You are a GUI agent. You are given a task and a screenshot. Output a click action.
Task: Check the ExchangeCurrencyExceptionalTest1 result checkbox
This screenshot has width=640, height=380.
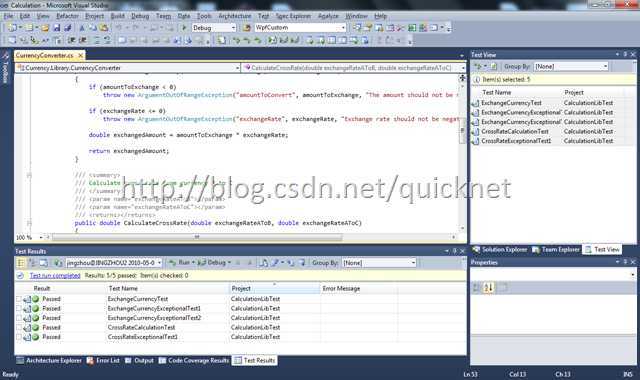coord(19,309)
